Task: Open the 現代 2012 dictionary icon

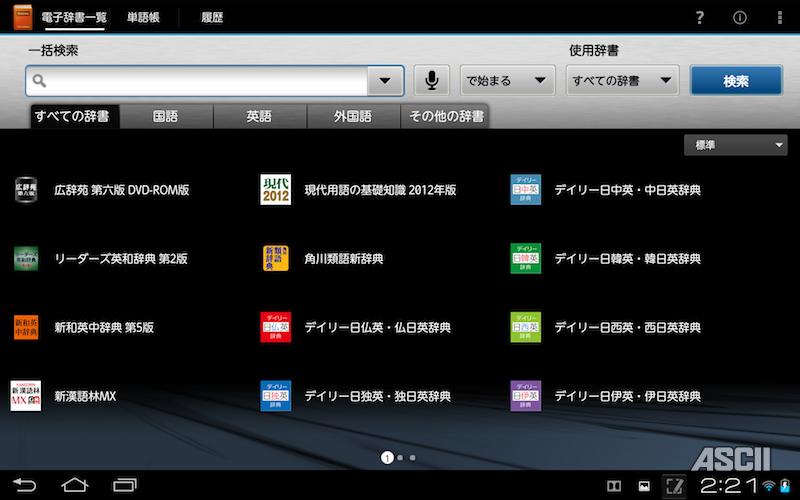Action: coord(276,190)
